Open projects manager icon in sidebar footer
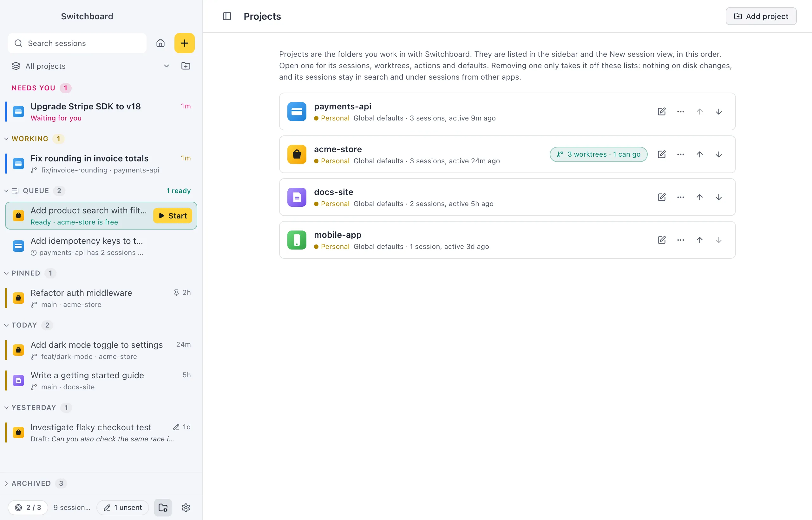 click(163, 508)
